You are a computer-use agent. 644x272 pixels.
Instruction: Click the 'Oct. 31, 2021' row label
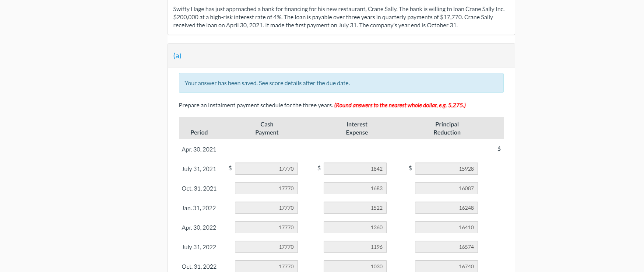tap(199, 188)
